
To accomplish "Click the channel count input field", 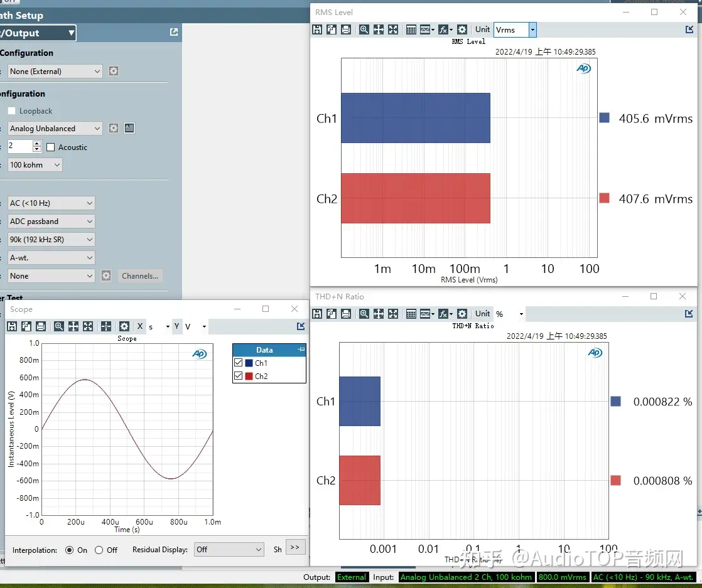I will [20, 146].
